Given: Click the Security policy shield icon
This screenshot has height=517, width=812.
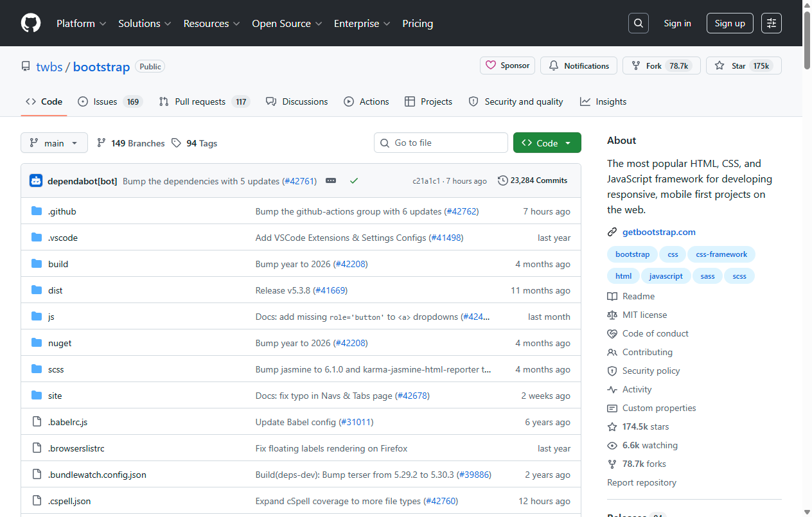Looking at the screenshot, I should tap(612, 371).
